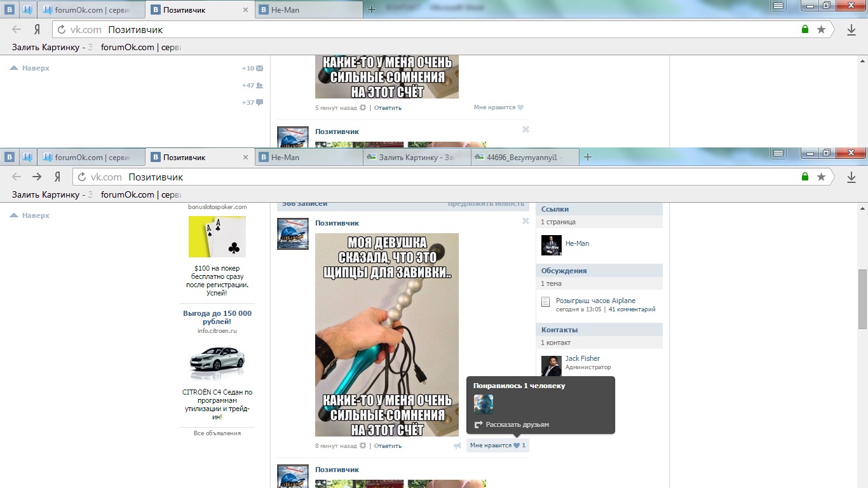Reload the page in the upper browser window
This screenshot has height=488, width=868.
click(x=62, y=30)
